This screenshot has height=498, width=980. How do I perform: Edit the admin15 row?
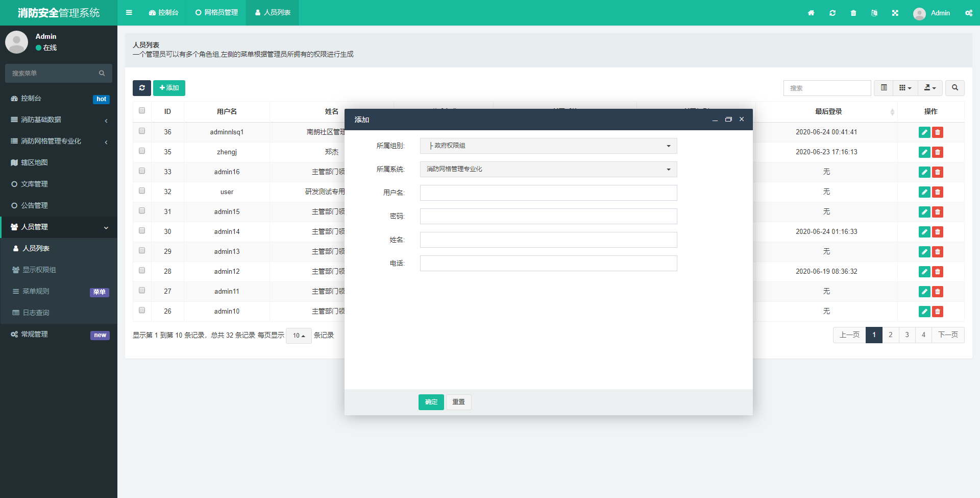coord(924,212)
